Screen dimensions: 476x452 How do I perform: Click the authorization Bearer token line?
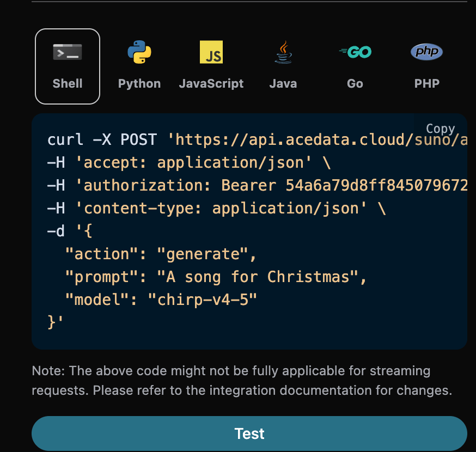257,186
